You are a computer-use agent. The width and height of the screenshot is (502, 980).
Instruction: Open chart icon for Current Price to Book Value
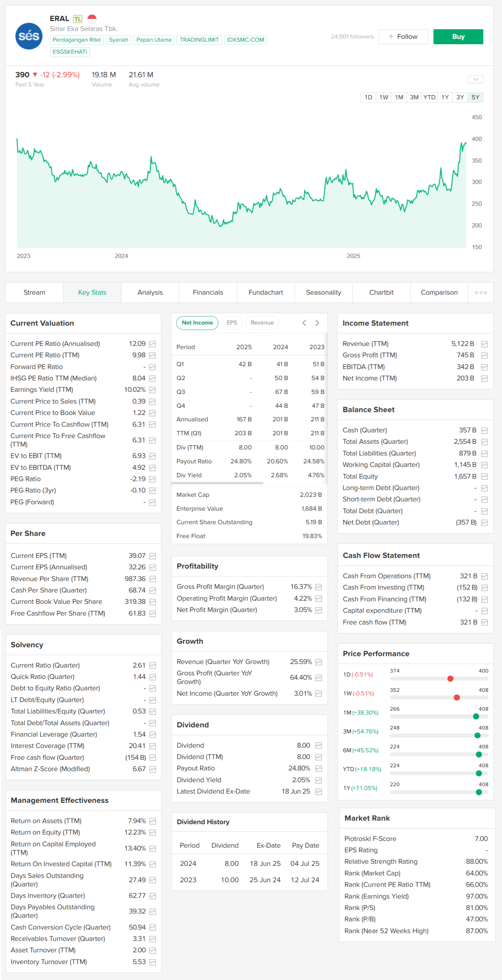pos(152,413)
